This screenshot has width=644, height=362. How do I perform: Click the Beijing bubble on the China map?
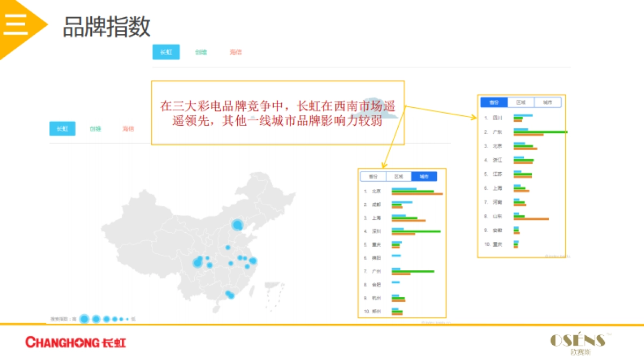pos(237,225)
